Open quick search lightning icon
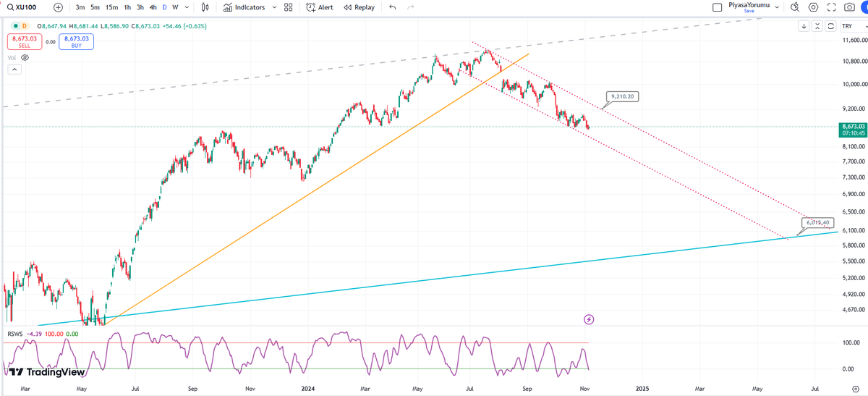This screenshot has height=396, width=868. 795,7
